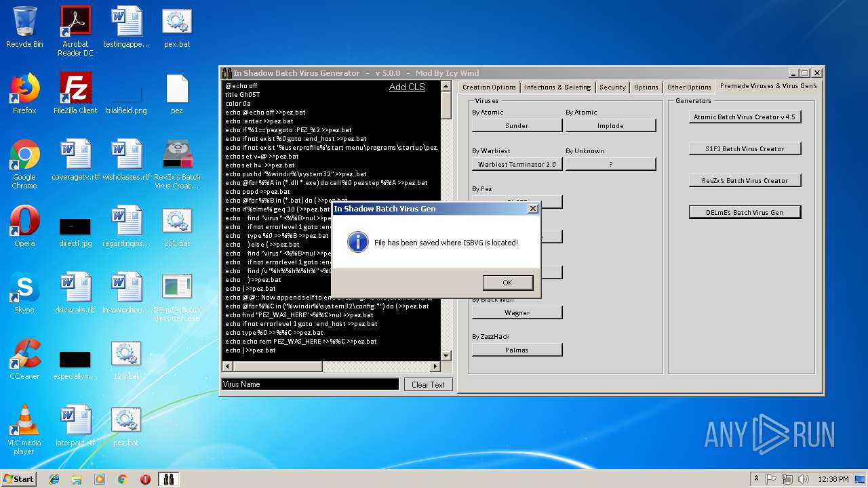Select Acrobat Reader DC desktop icon

point(75,31)
